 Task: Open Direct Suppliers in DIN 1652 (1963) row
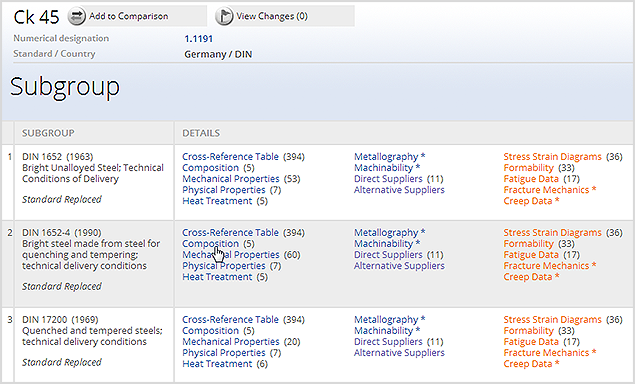pyautogui.click(x=388, y=179)
